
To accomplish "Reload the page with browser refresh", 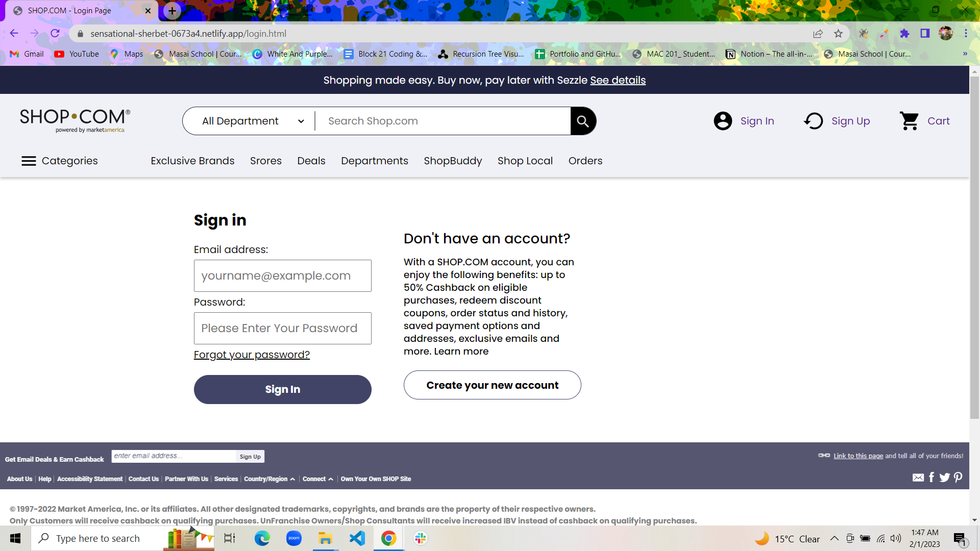I will click(x=55, y=34).
